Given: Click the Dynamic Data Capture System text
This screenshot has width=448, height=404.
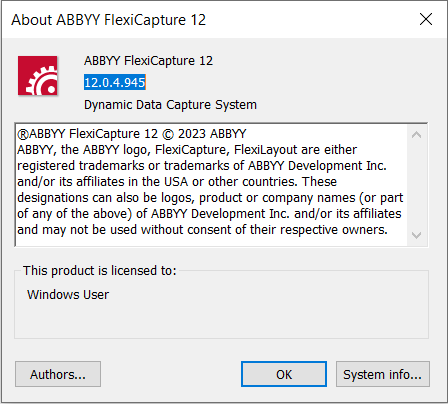Looking at the screenshot, I should 170,105.
